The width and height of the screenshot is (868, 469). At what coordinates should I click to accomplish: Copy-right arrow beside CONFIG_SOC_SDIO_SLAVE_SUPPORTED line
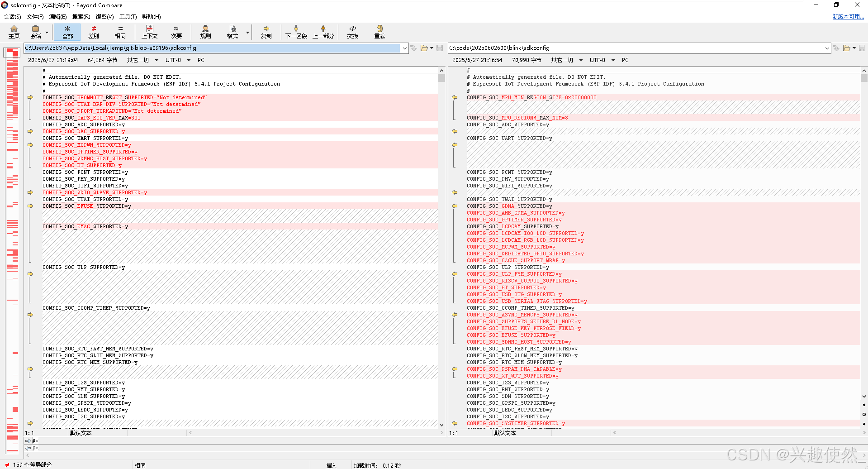click(x=30, y=192)
